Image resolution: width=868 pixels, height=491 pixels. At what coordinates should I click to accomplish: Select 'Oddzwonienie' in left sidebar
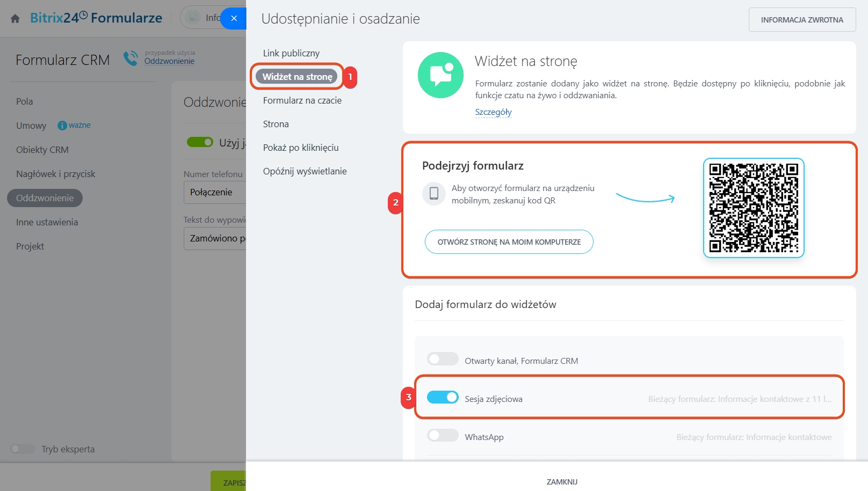(45, 198)
